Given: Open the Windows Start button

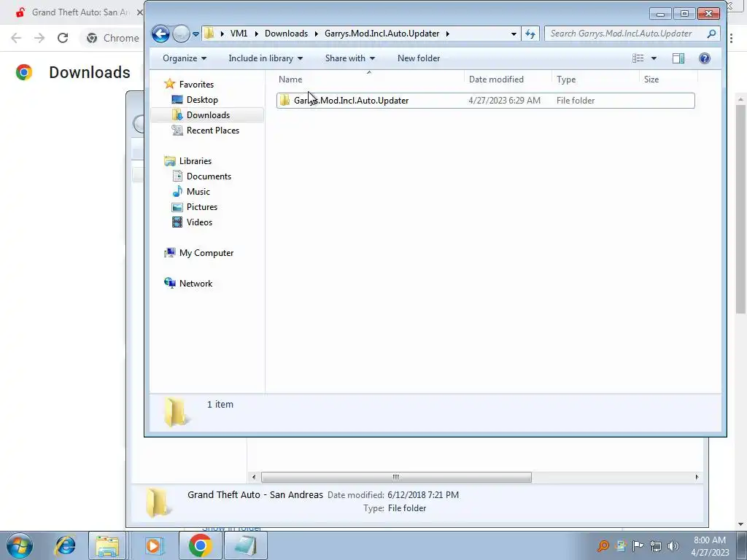Looking at the screenshot, I should coord(20,545).
